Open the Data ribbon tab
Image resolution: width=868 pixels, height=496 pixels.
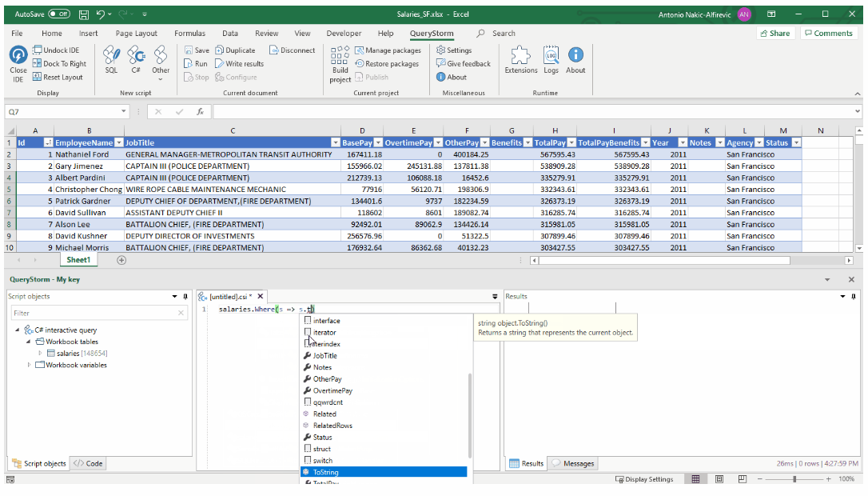(229, 34)
